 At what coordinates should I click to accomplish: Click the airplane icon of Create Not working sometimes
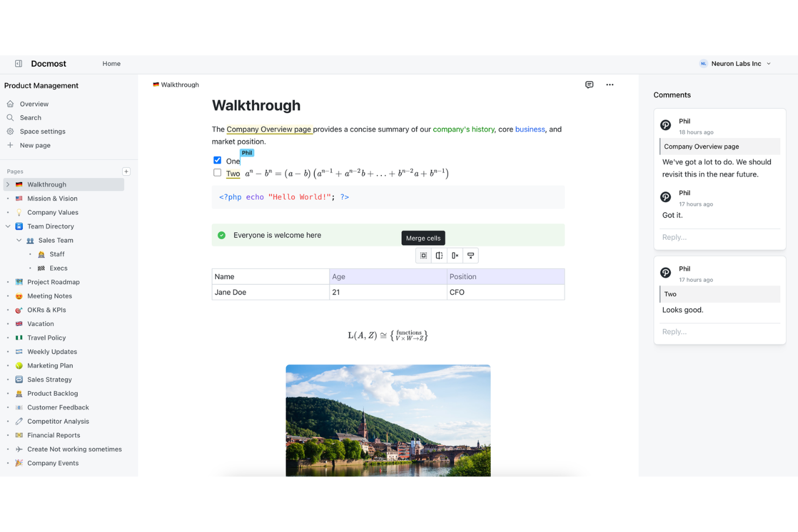19,449
